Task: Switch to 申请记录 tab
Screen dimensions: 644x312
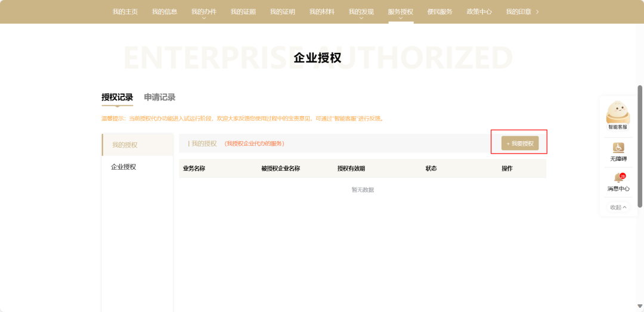Action: click(x=160, y=98)
